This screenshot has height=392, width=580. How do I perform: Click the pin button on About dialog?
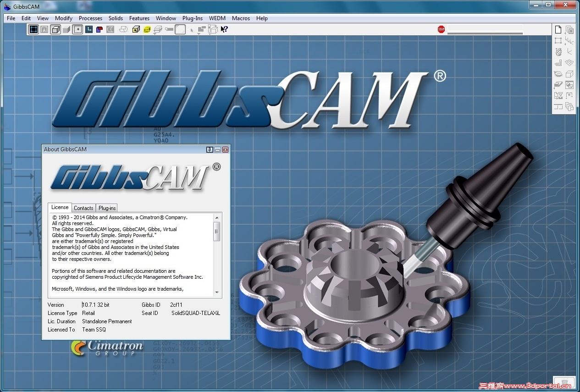[x=210, y=149]
